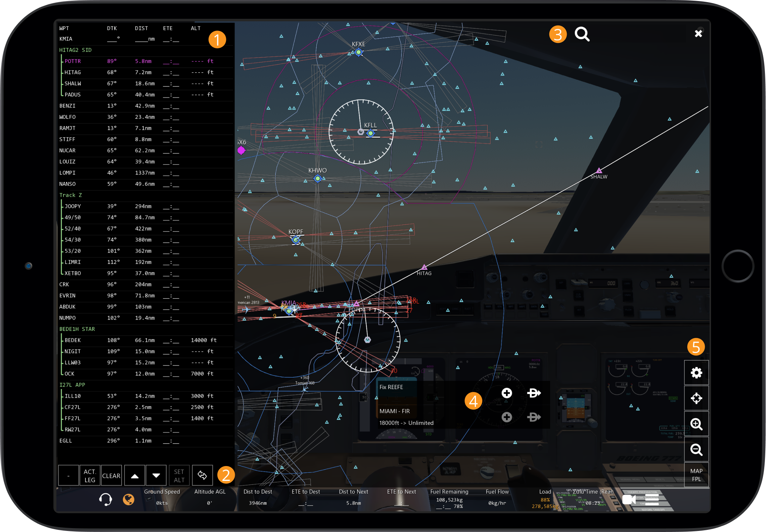Switch to MAP FPL view

pos(696,475)
